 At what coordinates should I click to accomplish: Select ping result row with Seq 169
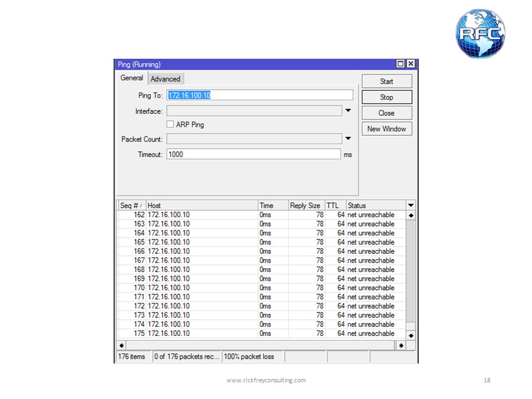click(x=261, y=279)
